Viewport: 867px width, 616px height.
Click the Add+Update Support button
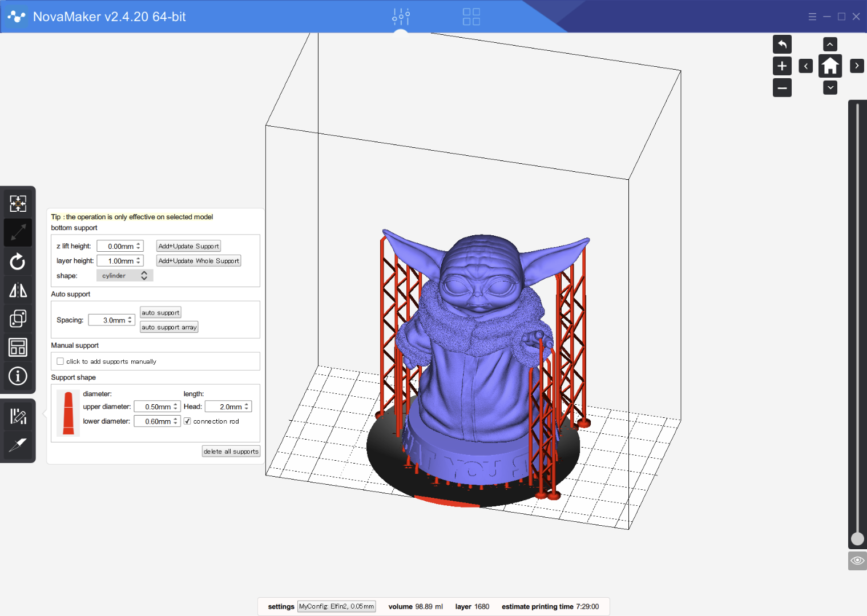click(x=188, y=246)
